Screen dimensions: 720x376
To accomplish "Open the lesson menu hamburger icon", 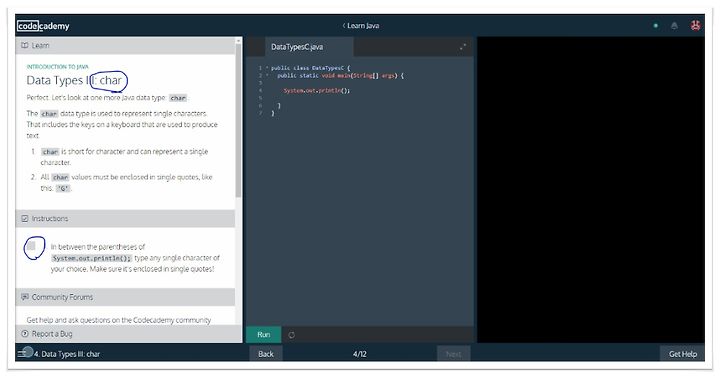I will pos(22,354).
